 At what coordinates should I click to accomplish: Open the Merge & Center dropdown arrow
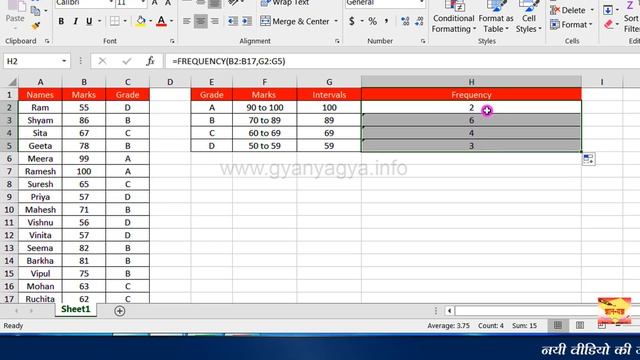tap(336, 21)
